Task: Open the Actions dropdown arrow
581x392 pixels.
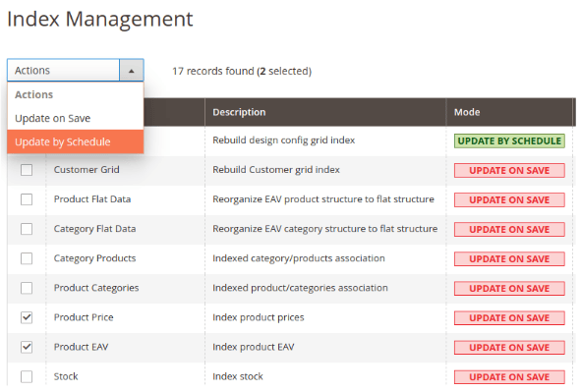Action: click(x=131, y=71)
